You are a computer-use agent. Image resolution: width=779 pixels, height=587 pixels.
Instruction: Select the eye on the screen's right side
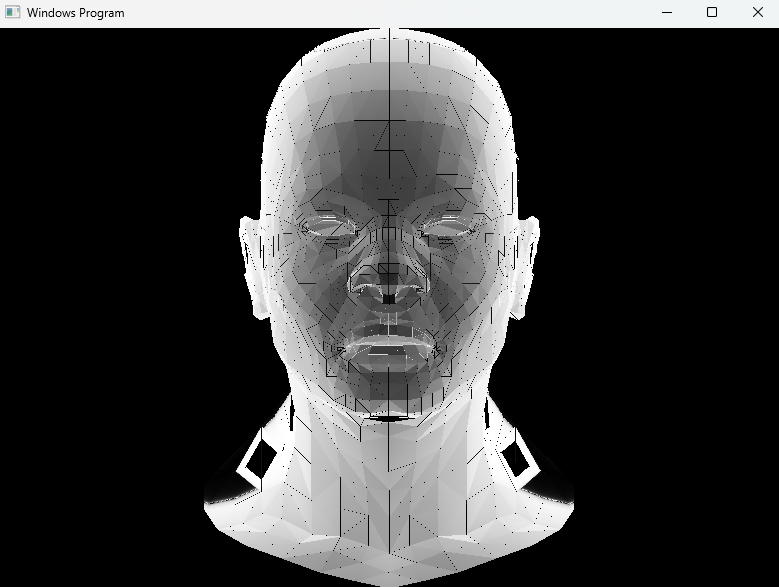(x=449, y=226)
